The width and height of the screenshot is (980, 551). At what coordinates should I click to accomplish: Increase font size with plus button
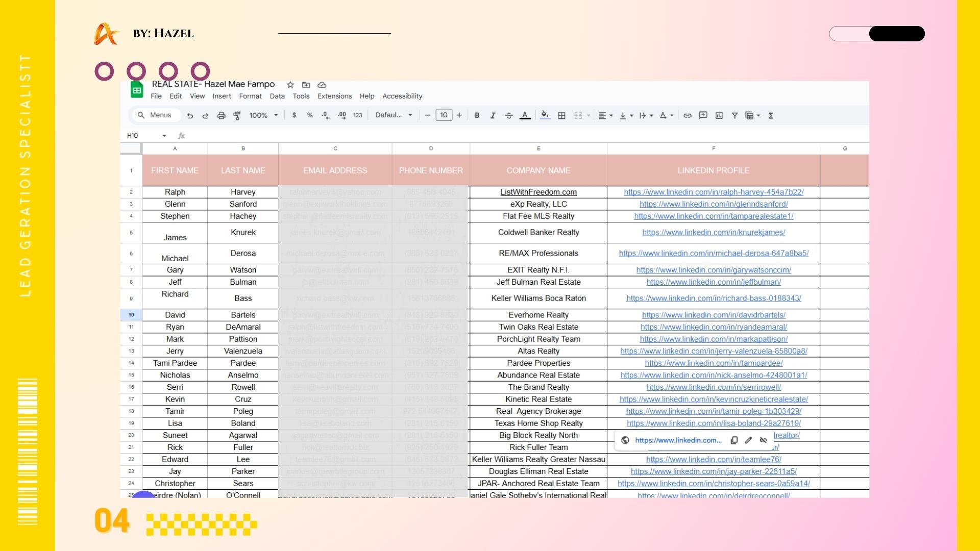(x=459, y=115)
